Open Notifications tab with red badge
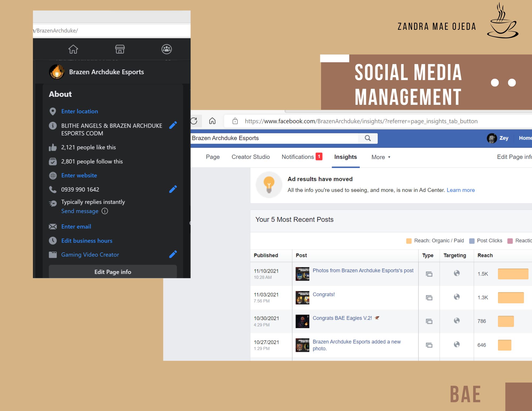The height and width of the screenshot is (411, 532). tap(302, 157)
